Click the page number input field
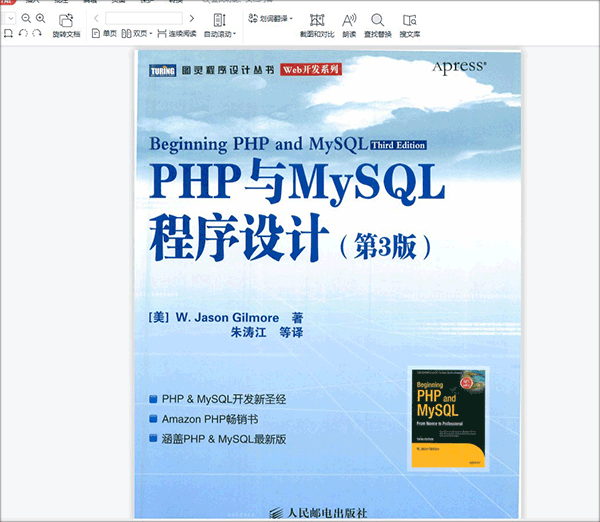The height and width of the screenshot is (522, 600). coord(142,18)
